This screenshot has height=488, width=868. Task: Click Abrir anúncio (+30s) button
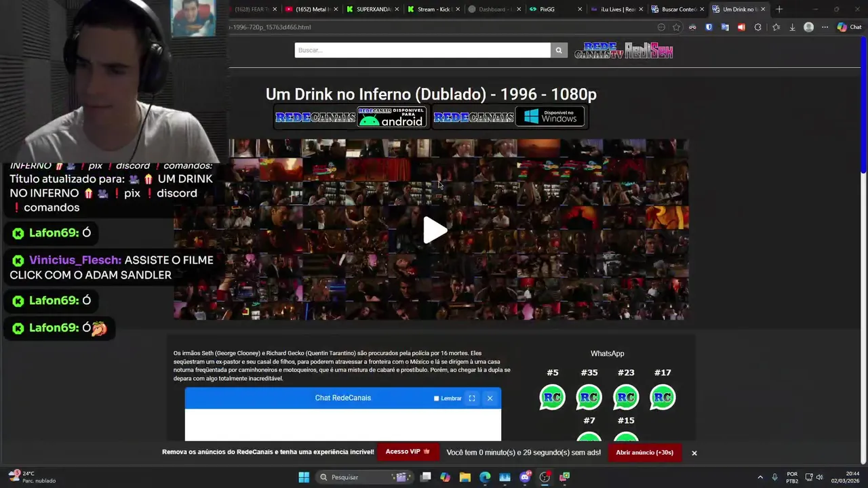(644, 452)
